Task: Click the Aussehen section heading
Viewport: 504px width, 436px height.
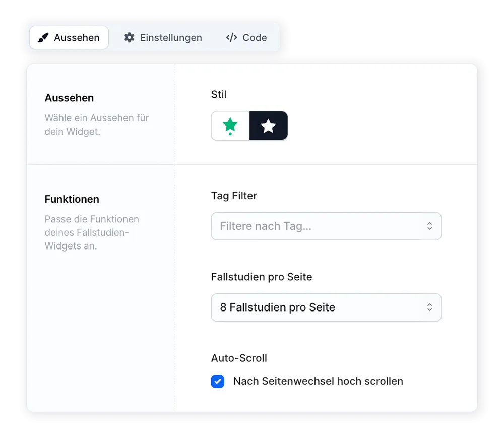Action: tap(69, 98)
